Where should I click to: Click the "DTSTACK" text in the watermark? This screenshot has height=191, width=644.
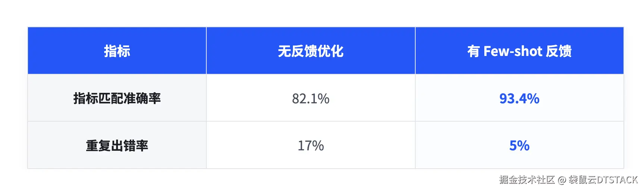point(617,180)
